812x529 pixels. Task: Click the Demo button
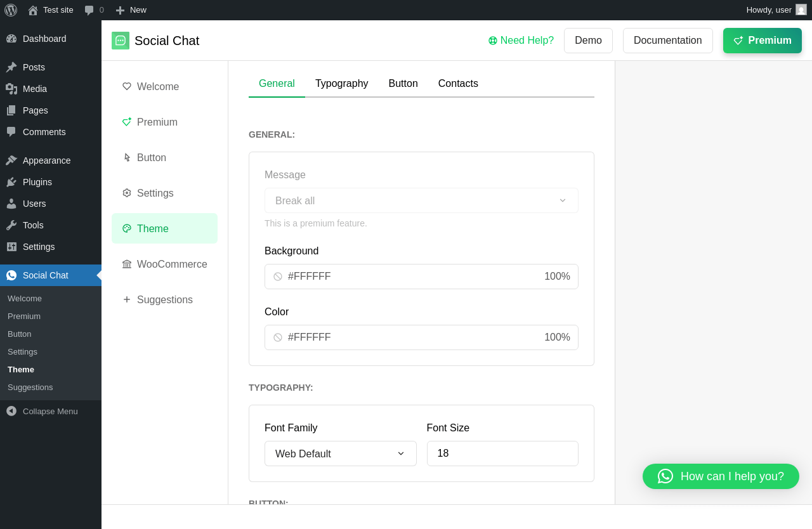[x=588, y=41]
